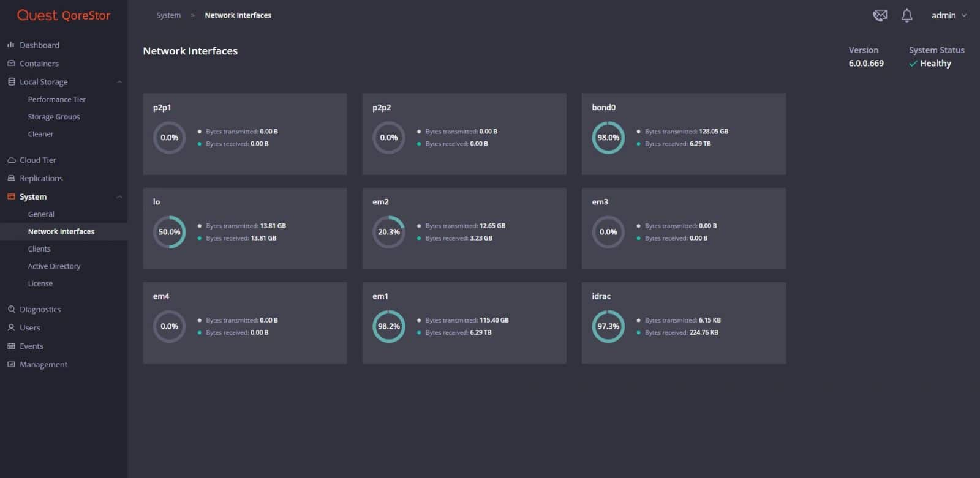Click the em4 interface card title

pyautogui.click(x=161, y=296)
